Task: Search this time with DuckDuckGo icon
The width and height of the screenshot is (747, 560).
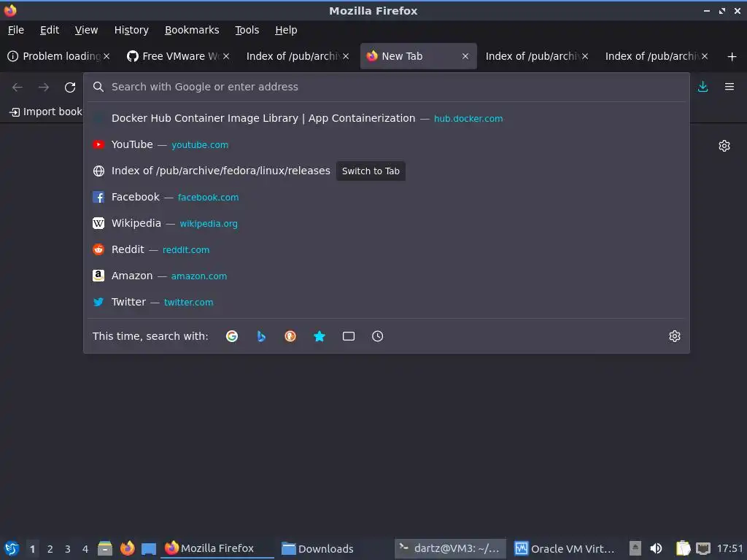Action: pyautogui.click(x=290, y=336)
